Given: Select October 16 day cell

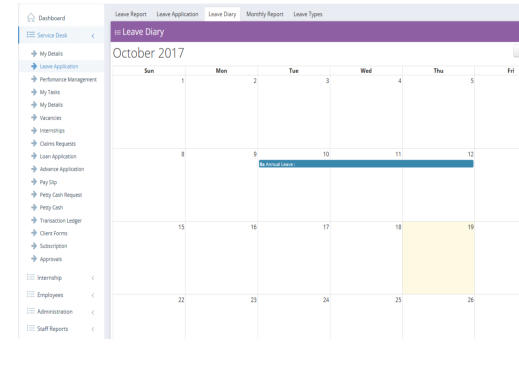Looking at the screenshot, I should pyautogui.click(x=221, y=258).
